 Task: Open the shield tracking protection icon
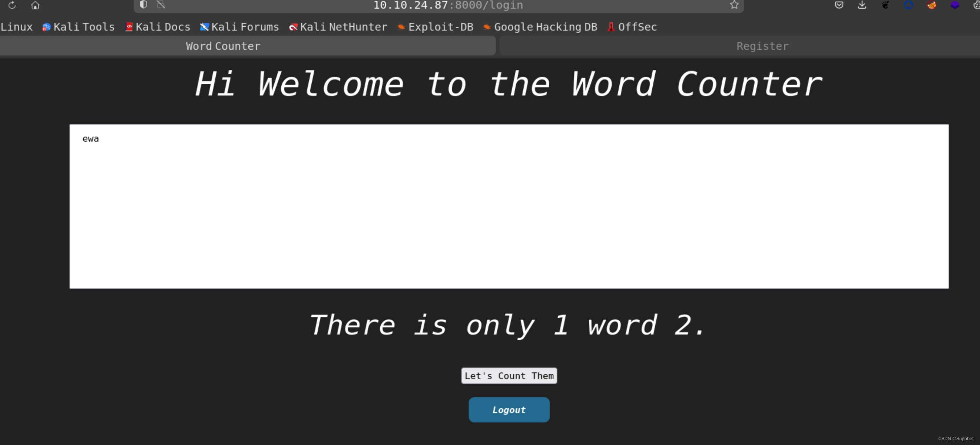point(143,4)
